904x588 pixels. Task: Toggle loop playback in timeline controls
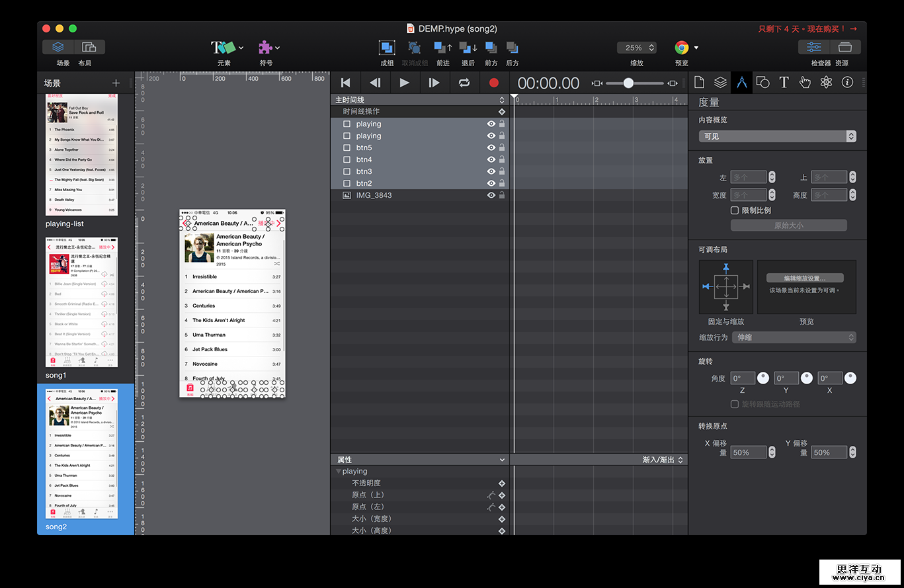coord(464,83)
